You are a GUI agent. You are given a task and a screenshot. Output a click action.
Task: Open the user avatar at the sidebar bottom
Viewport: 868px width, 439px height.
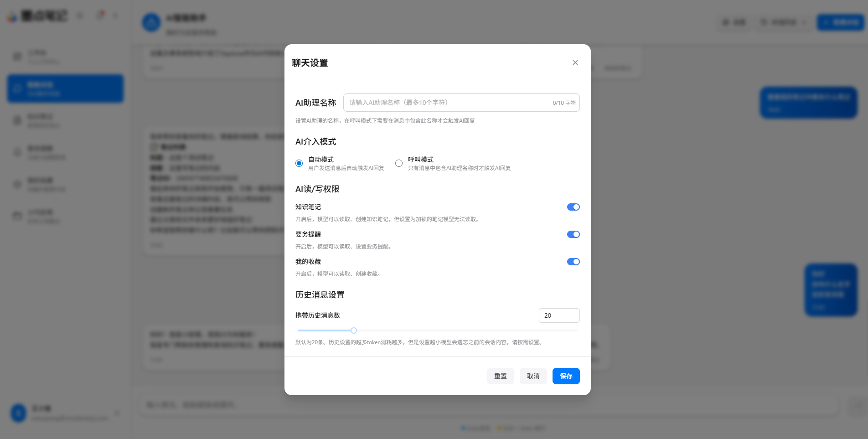[18, 413]
